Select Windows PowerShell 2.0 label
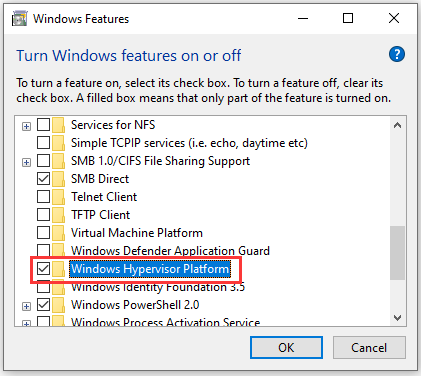This screenshot has width=421, height=376. point(135,305)
